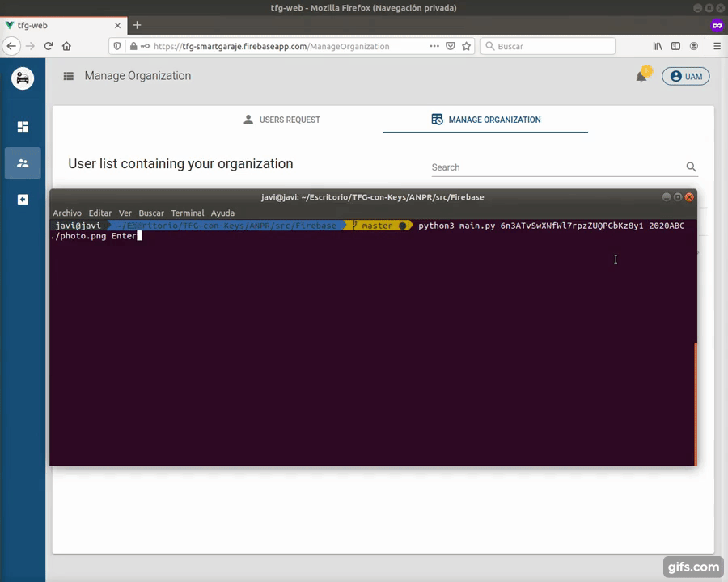Viewport: 728px width, 582px height.
Task: Click the car garage logo icon
Action: click(23, 78)
